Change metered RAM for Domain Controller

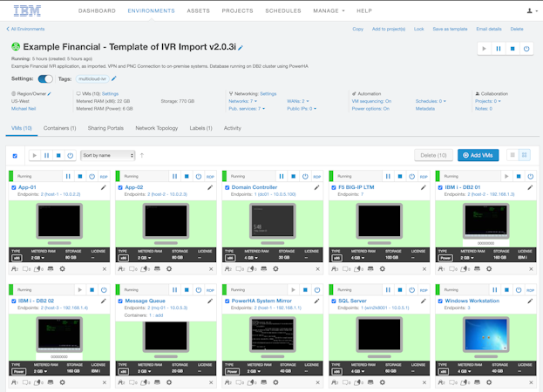(251, 258)
